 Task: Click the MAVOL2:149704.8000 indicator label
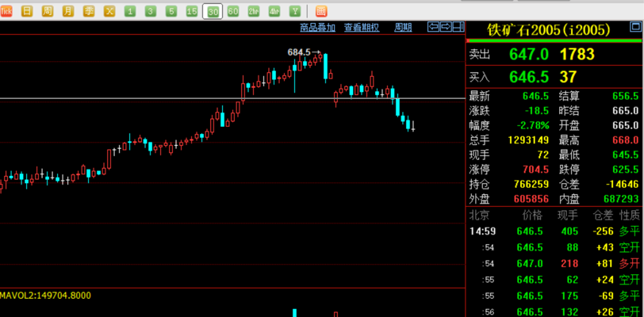(45, 296)
